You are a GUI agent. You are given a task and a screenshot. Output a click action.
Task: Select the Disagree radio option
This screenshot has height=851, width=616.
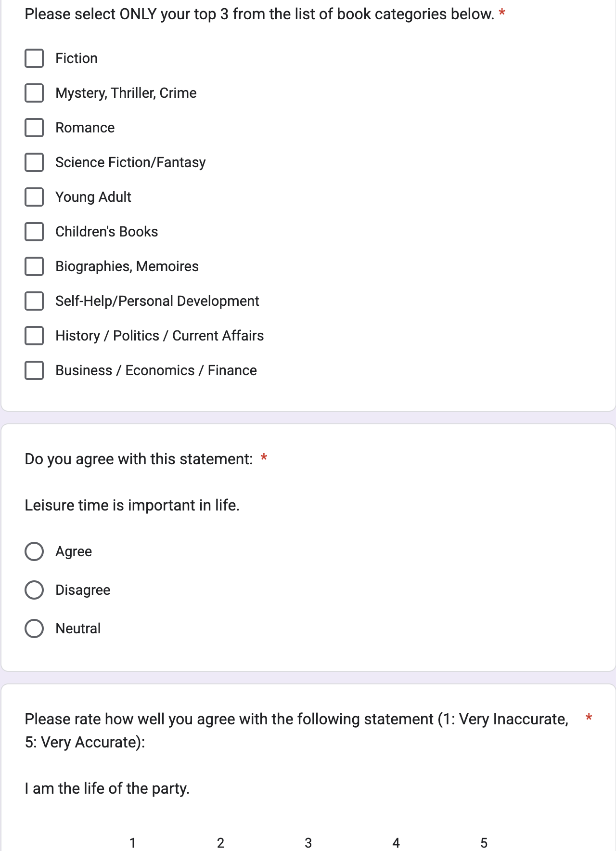34,590
